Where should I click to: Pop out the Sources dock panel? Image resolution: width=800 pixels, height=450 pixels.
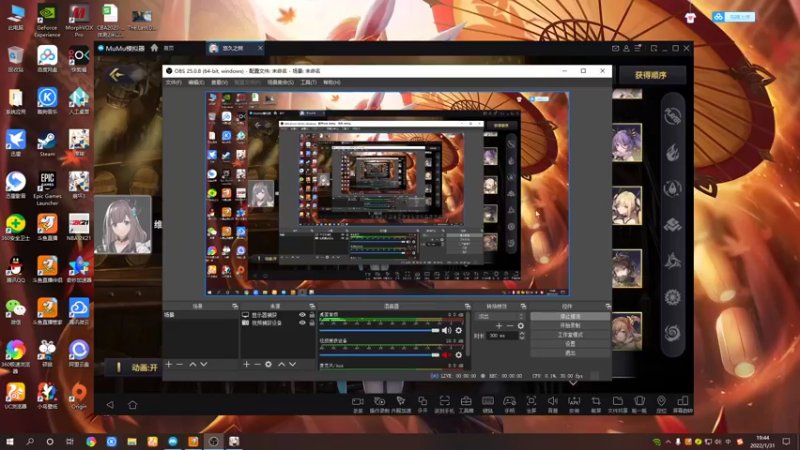(312, 306)
